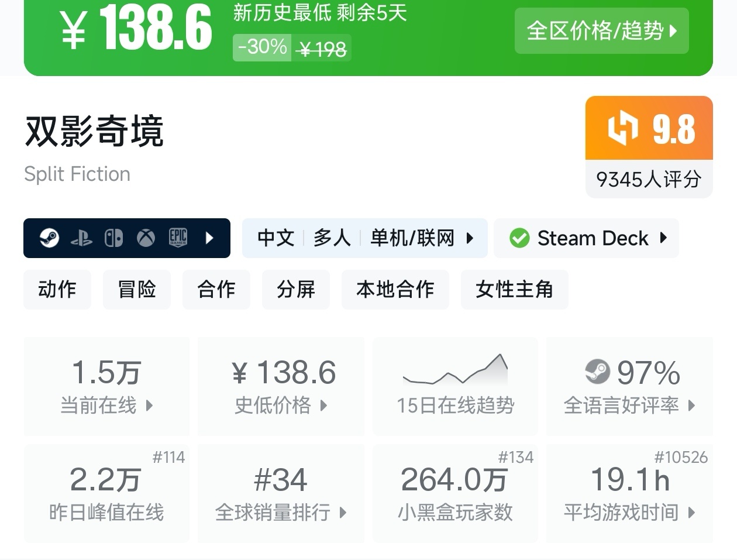Click the 264.0万 小黑盒玩家数 card
Image resolution: width=737 pixels, height=560 pixels.
tap(455, 493)
